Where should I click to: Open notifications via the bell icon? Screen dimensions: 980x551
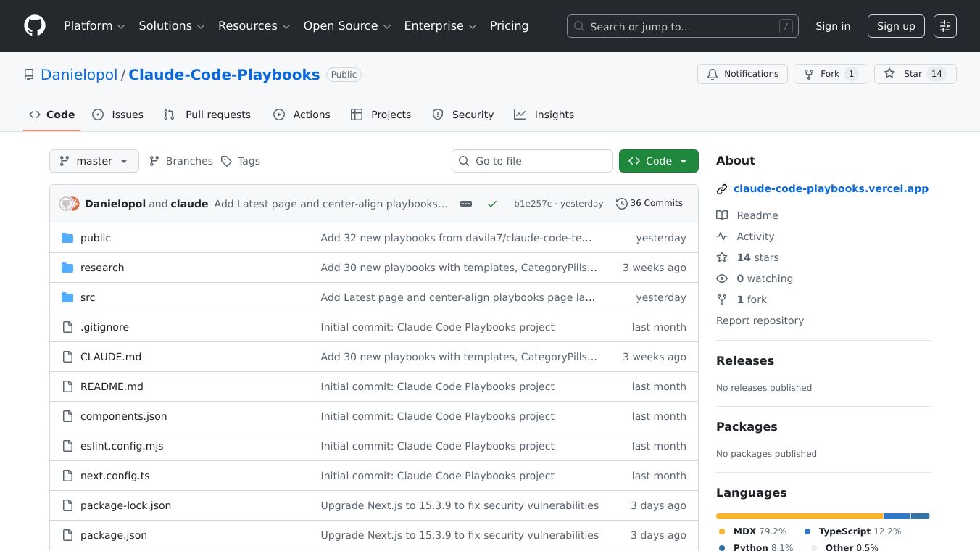pos(713,73)
